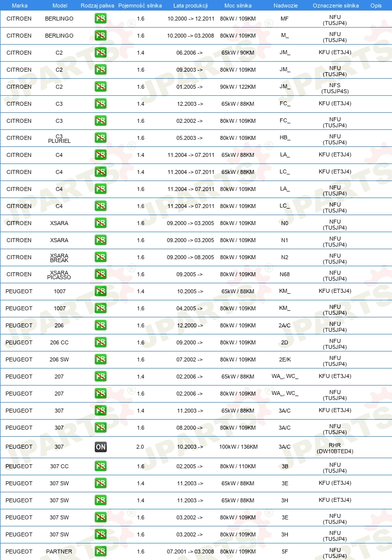Click the petrol icon in the C4 1.4 LA_ row
This screenshot has height=560, width=392.
coord(101,155)
